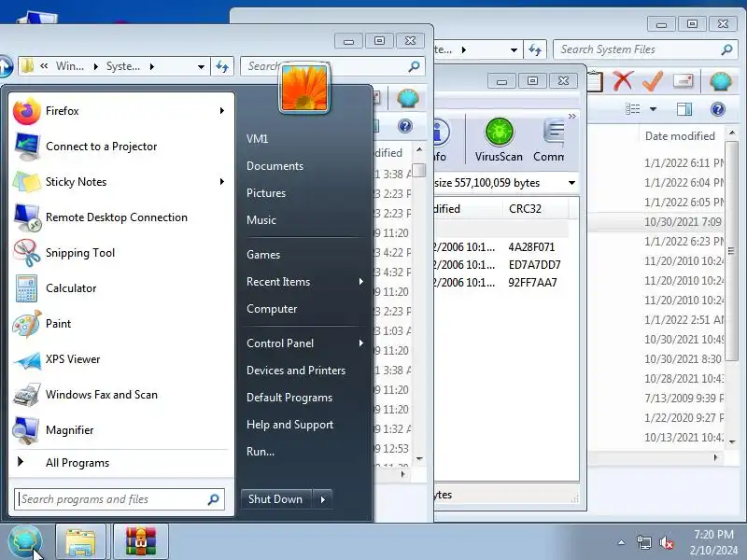This screenshot has height=560, width=747.
Task: Open Games from the Start menu
Action: click(x=263, y=255)
